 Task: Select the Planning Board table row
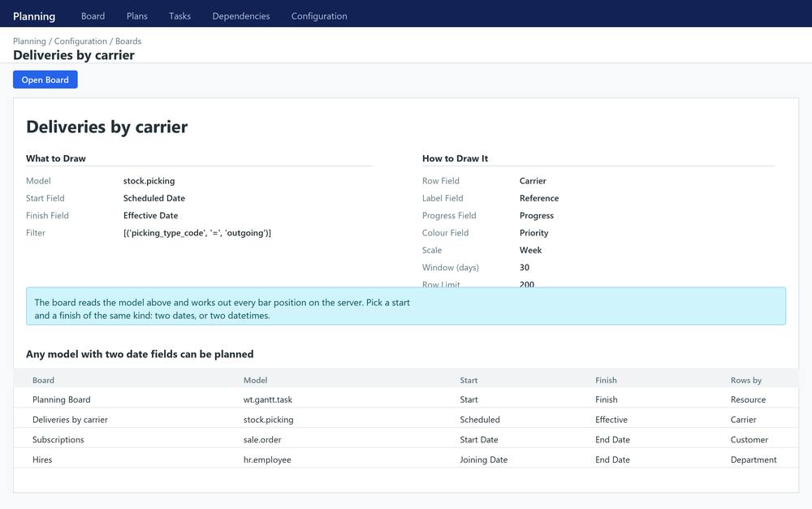pyautogui.click(x=406, y=399)
